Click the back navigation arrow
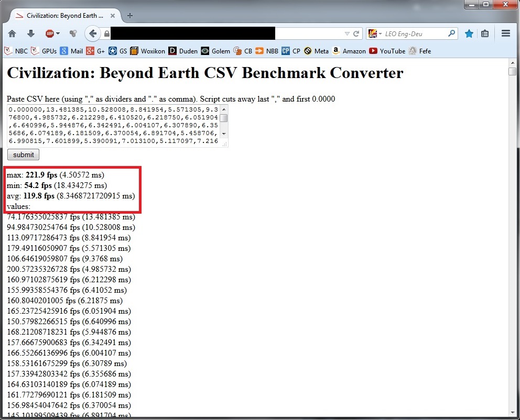 point(93,34)
